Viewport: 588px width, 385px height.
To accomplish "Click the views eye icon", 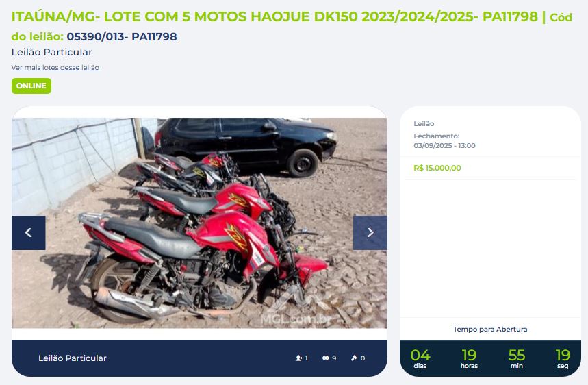I will 326,358.
